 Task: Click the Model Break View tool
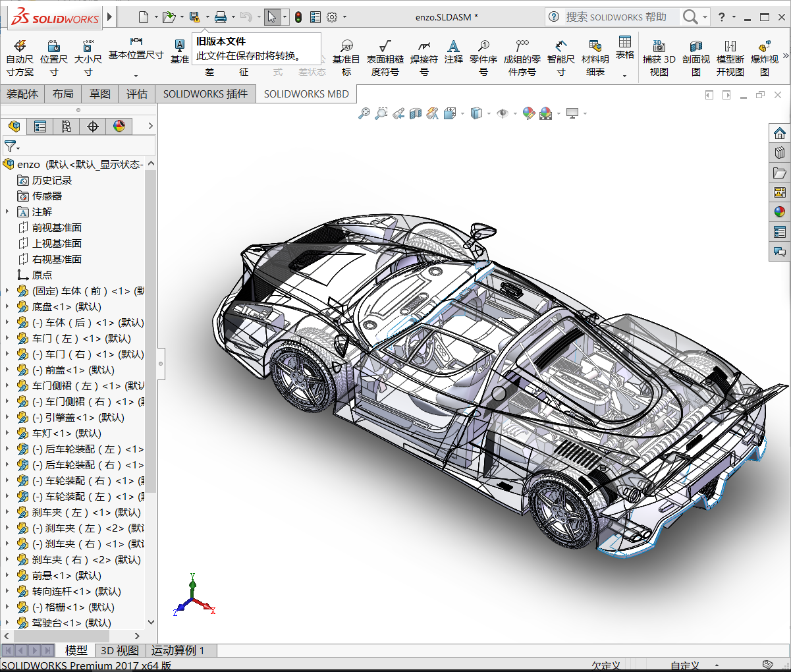730,57
